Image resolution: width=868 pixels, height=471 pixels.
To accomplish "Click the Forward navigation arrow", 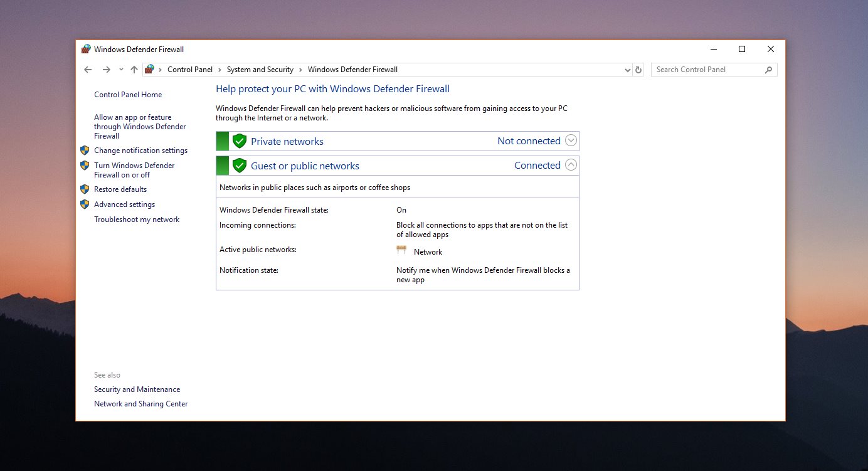I will (107, 70).
